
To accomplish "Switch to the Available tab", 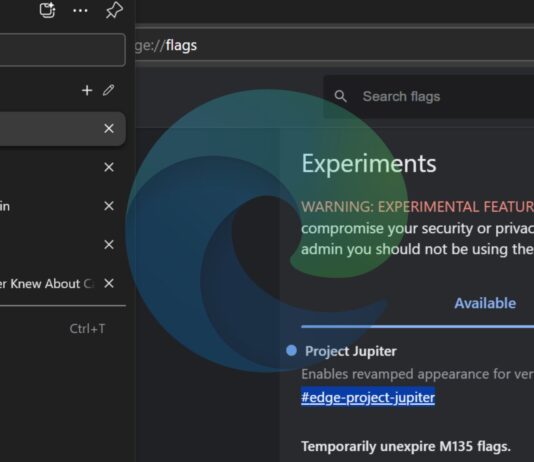I will 485,303.
